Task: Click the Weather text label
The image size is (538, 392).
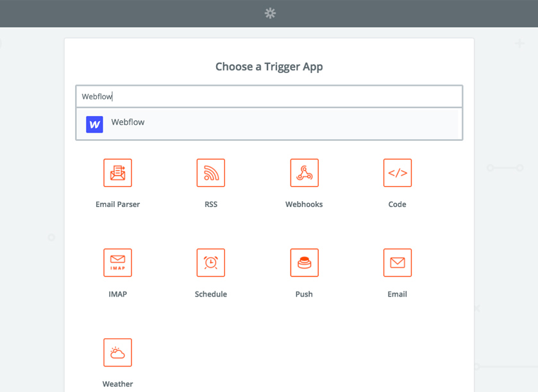Action: tap(118, 384)
